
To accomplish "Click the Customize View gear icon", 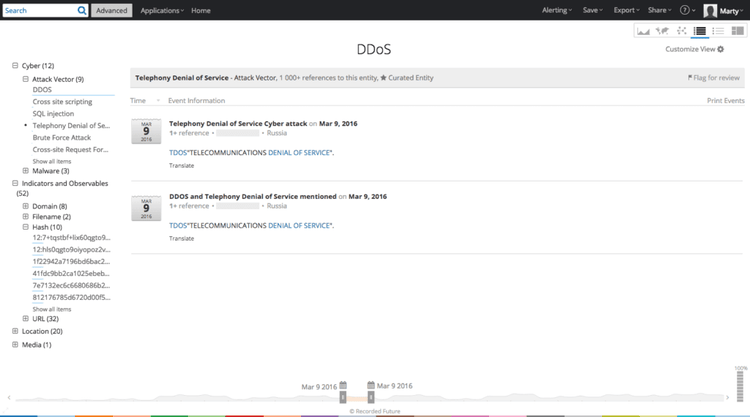I will pyautogui.click(x=721, y=49).
